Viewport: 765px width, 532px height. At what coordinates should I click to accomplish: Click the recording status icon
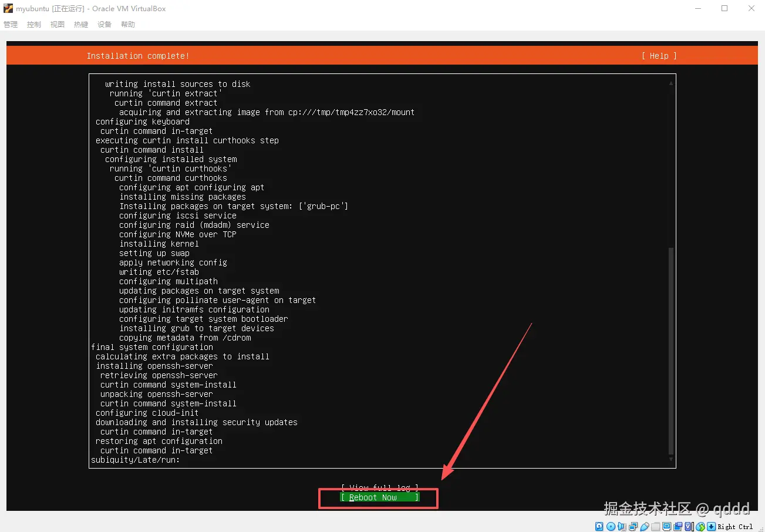click(x=678, y=527)
